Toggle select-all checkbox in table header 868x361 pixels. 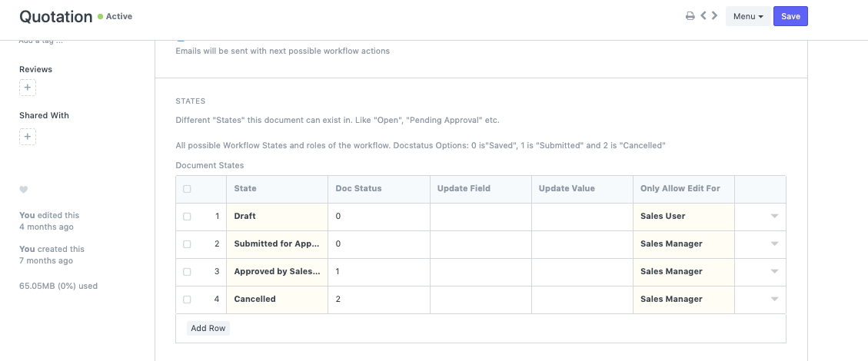[x=187, y=189]
